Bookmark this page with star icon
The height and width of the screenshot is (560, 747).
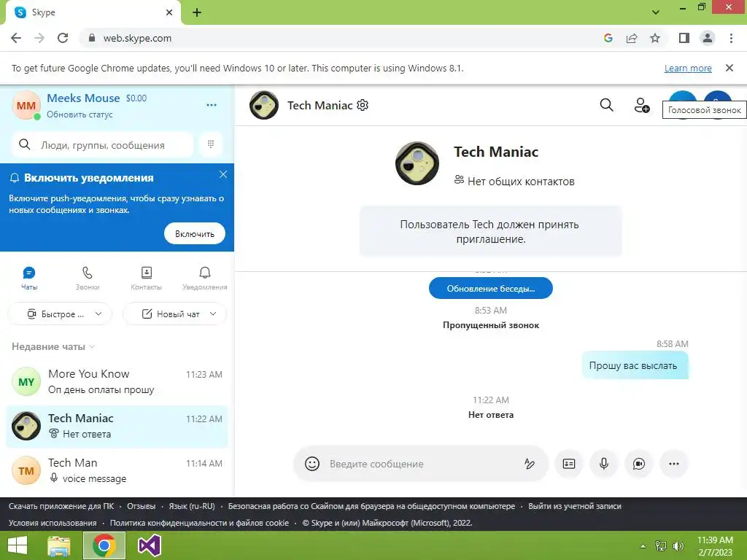[x=655, y=38]
